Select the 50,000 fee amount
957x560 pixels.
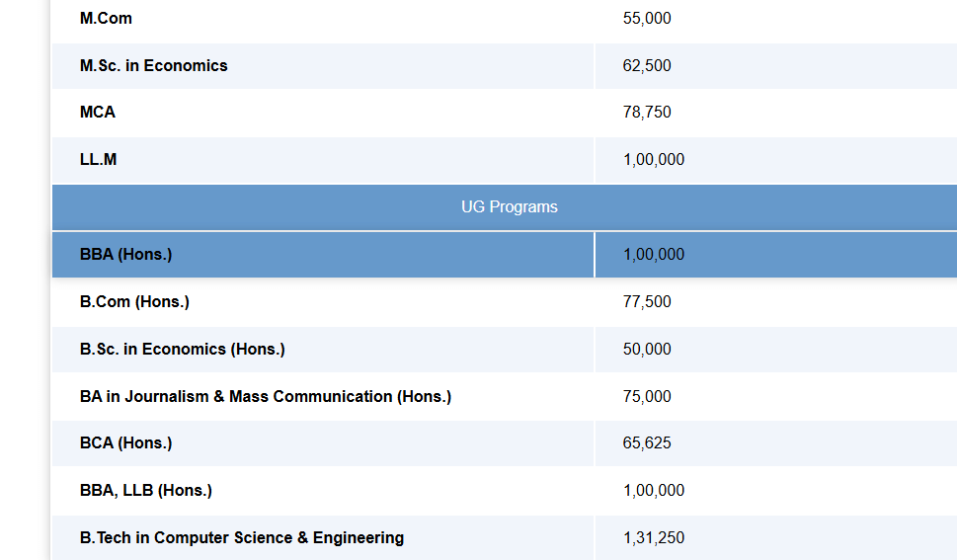(647, 350)
